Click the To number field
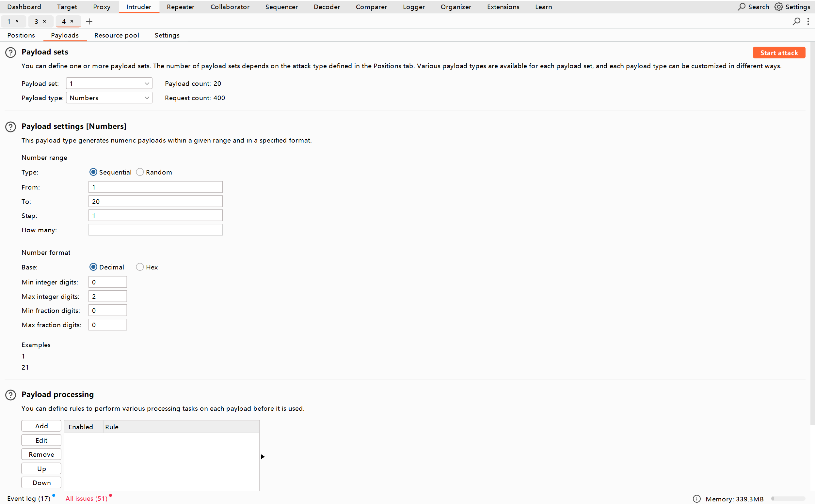Image resolution: width=815 pixels, height=504 pixels. point(155,201)
